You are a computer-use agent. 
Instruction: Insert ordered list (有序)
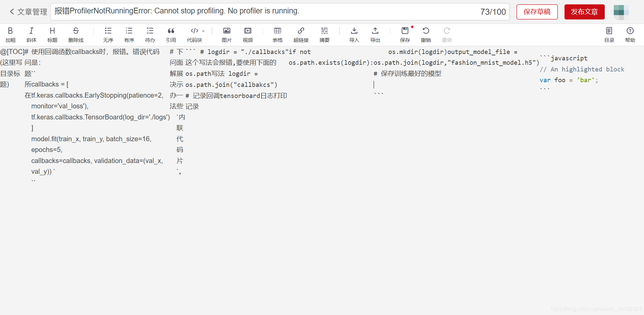[129, 35]
